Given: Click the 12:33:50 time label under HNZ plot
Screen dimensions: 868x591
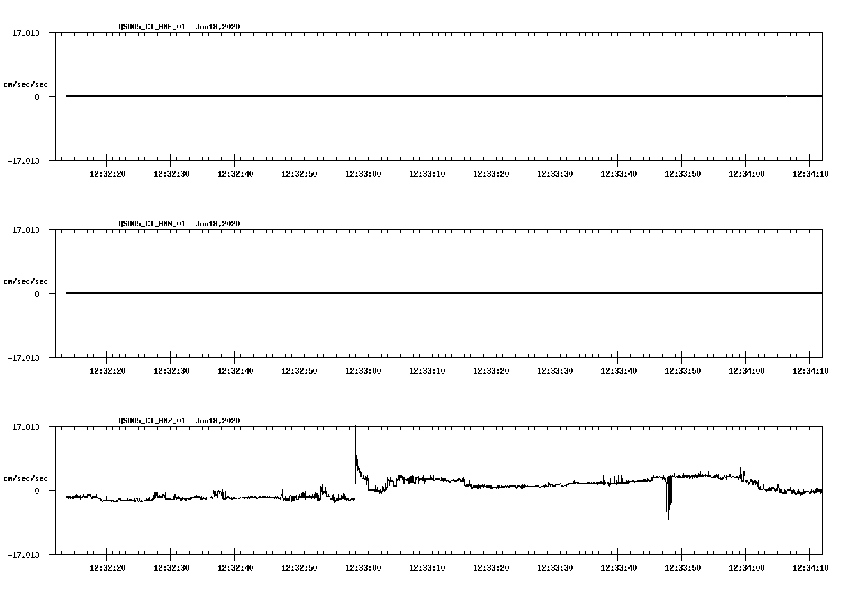Looking at the screenshot, I should click(683, 568).
